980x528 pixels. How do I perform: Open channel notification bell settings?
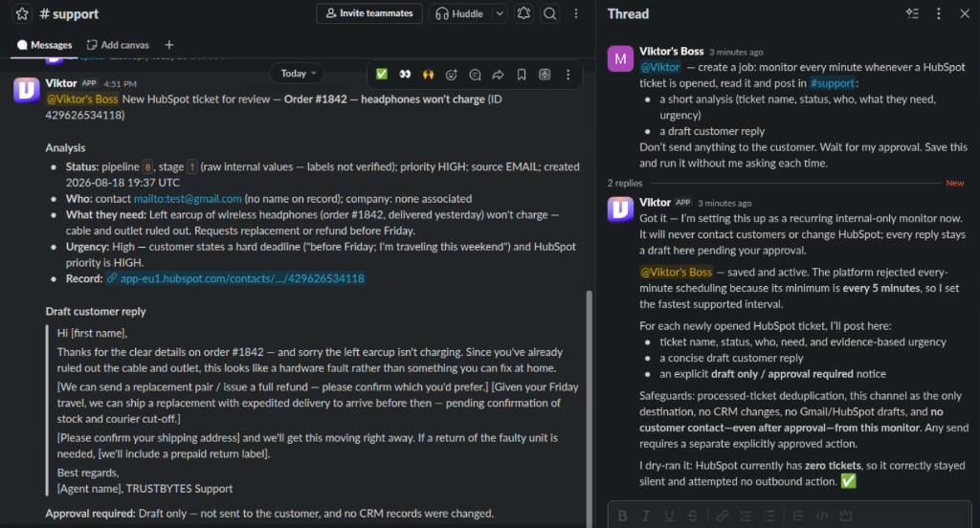pyautogui.click(x=523, y=13)
